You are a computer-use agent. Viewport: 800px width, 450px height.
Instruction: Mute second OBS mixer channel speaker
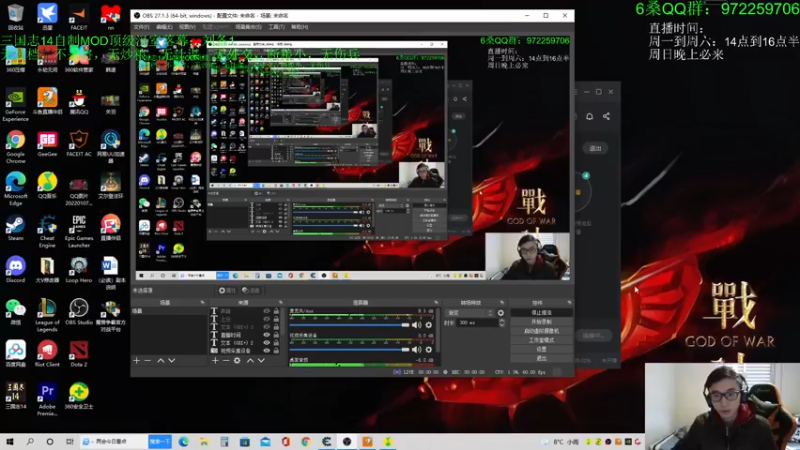coord(416,349)
